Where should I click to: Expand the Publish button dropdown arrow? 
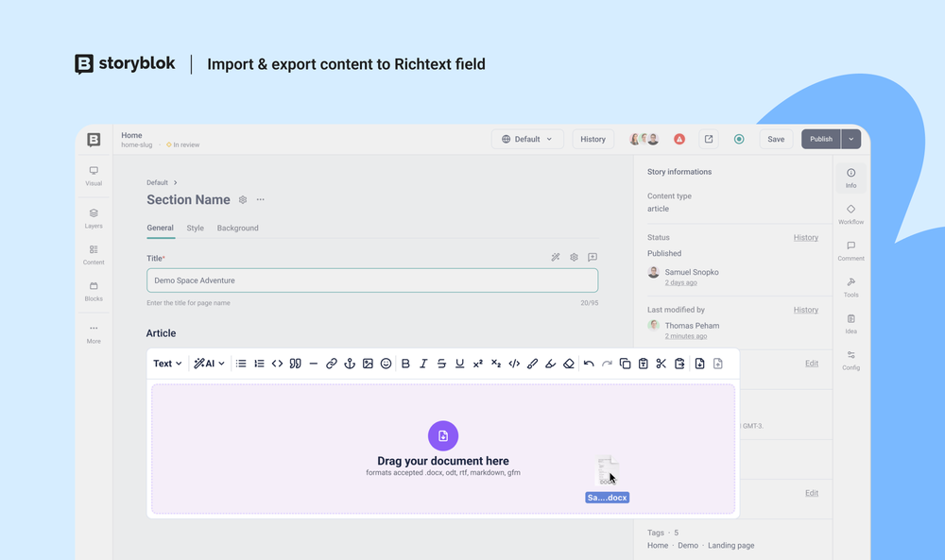pos(850,139)
